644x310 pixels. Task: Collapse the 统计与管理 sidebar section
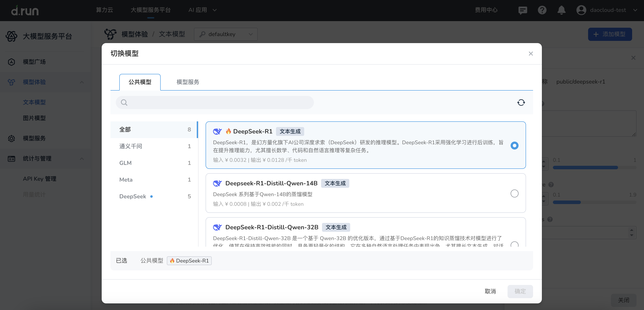[82, 159]
